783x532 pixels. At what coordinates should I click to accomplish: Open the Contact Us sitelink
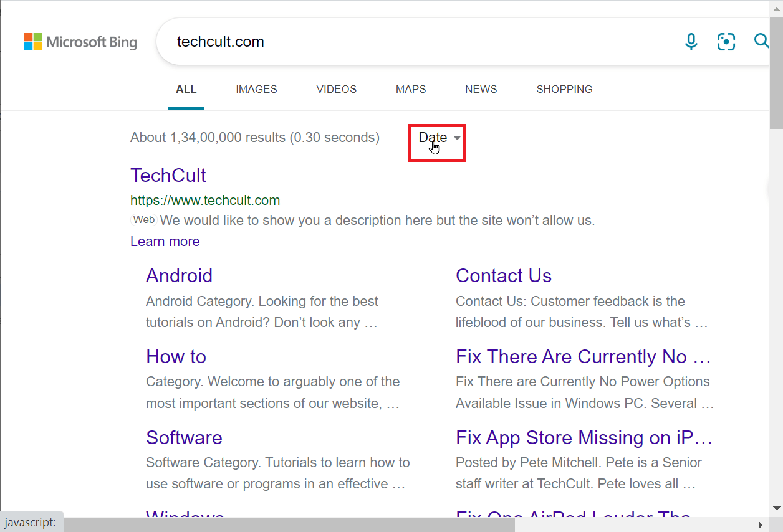click(504, 275)
